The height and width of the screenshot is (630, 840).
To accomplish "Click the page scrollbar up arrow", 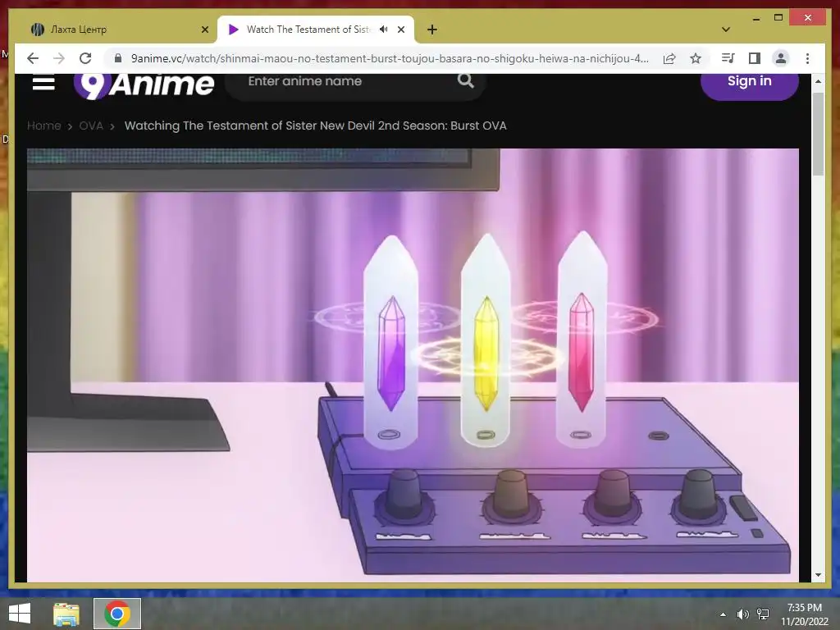I will coord(818,81).
